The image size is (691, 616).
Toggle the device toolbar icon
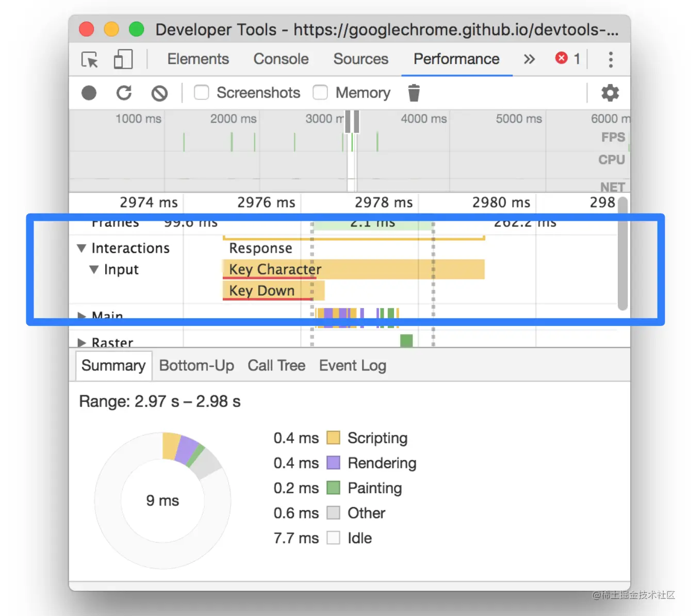coord(122,59)
